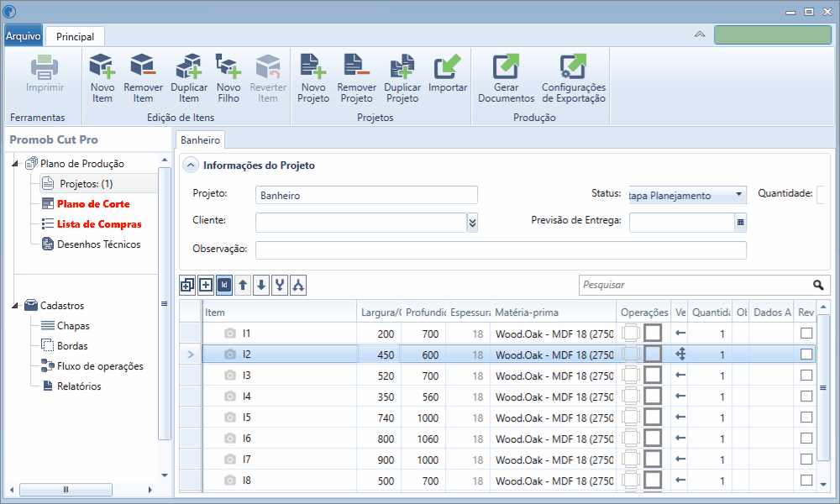Click the Importar icon

448,66
